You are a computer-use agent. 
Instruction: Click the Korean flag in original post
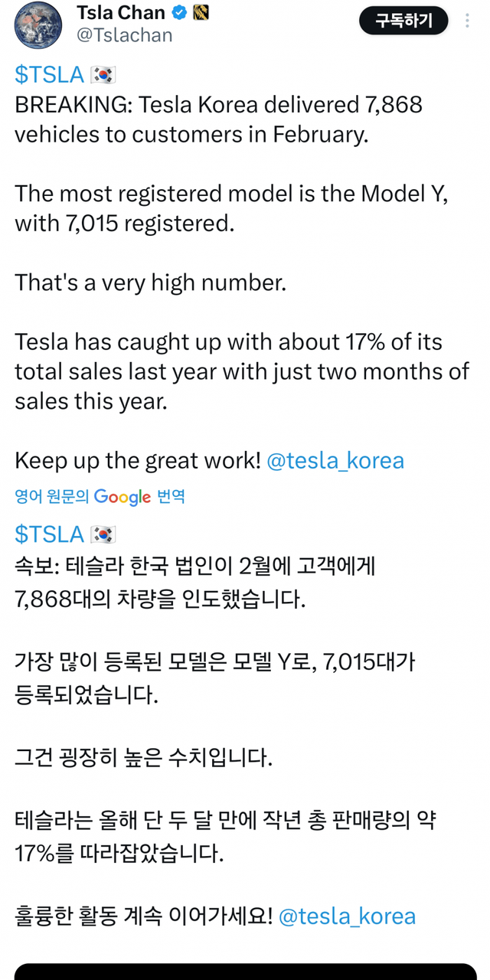tap(103, 74)
